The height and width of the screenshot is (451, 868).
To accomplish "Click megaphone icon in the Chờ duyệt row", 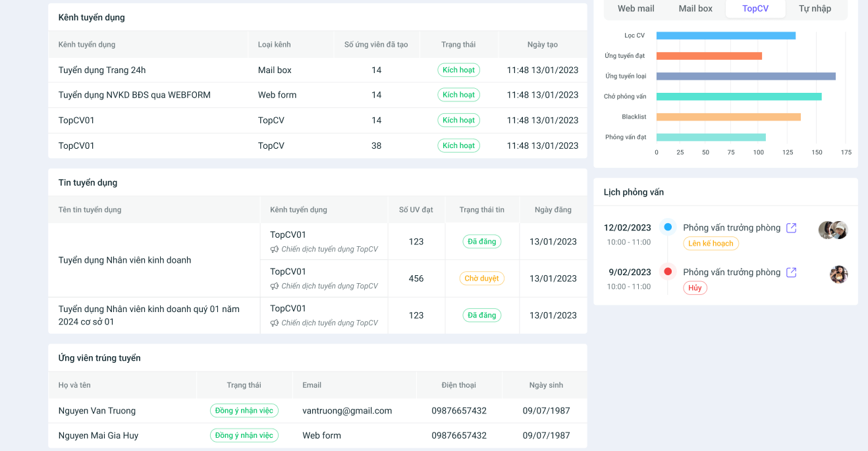I will click(x=275, y=286).
